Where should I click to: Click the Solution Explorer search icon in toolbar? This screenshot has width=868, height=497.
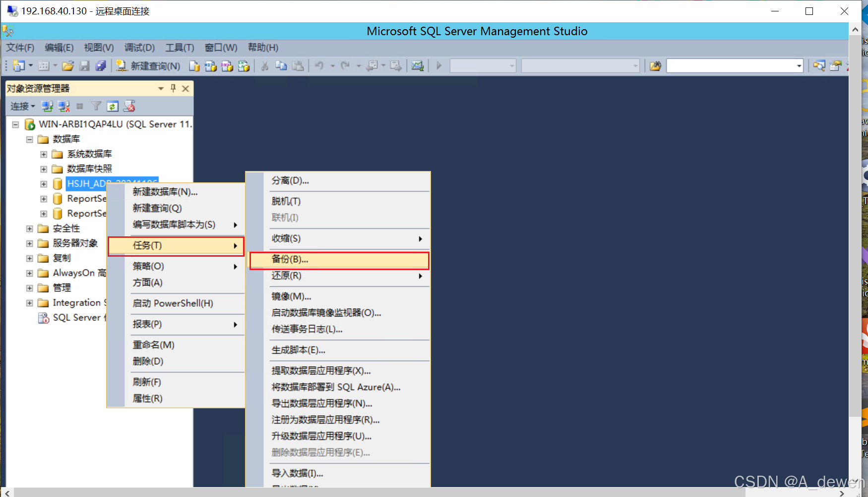tap(819, 65)
